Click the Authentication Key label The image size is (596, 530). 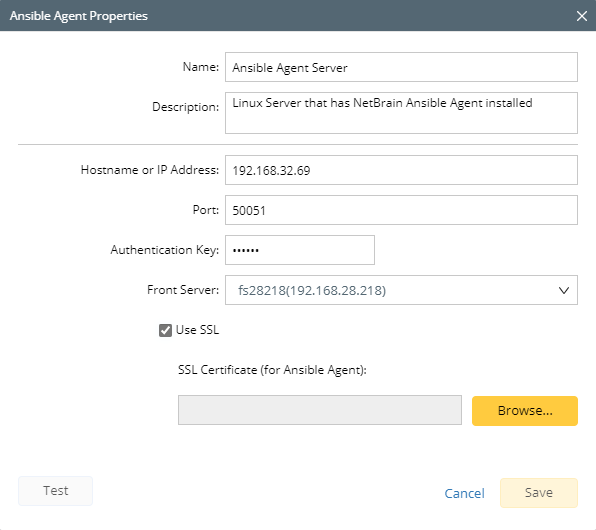tap(165, 250)
